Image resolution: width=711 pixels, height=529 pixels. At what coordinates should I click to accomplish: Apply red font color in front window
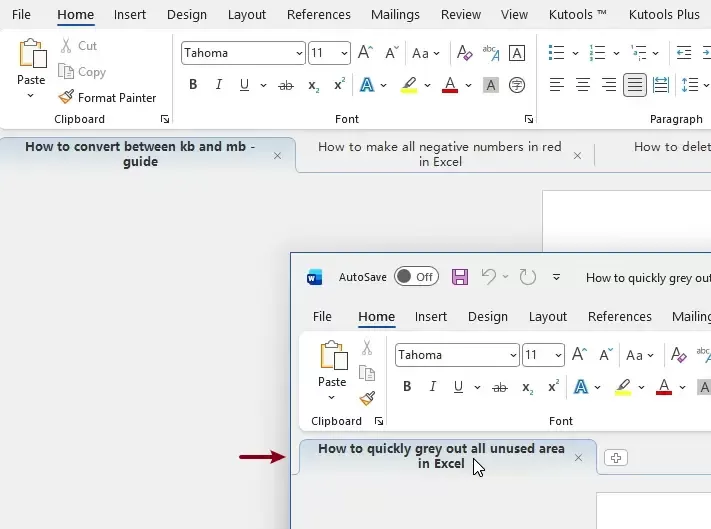pos(664,387)
